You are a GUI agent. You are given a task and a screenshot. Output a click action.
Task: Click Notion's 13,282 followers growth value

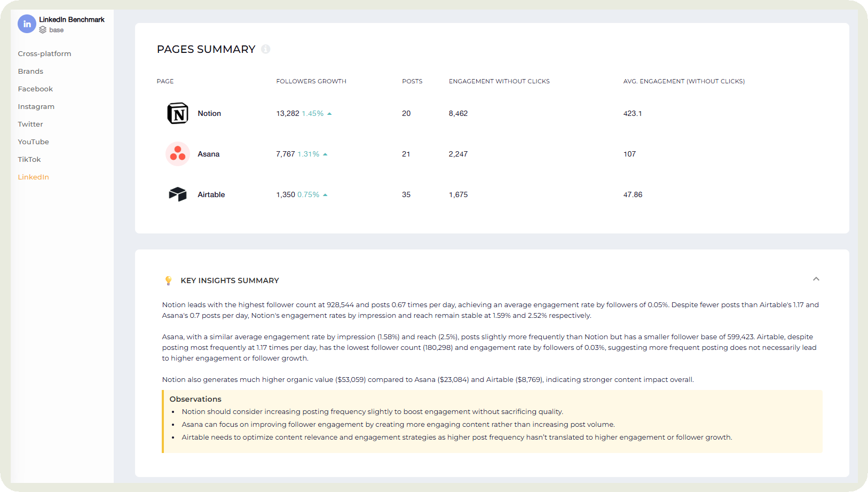pyautogui.click(x=287, y=113)
